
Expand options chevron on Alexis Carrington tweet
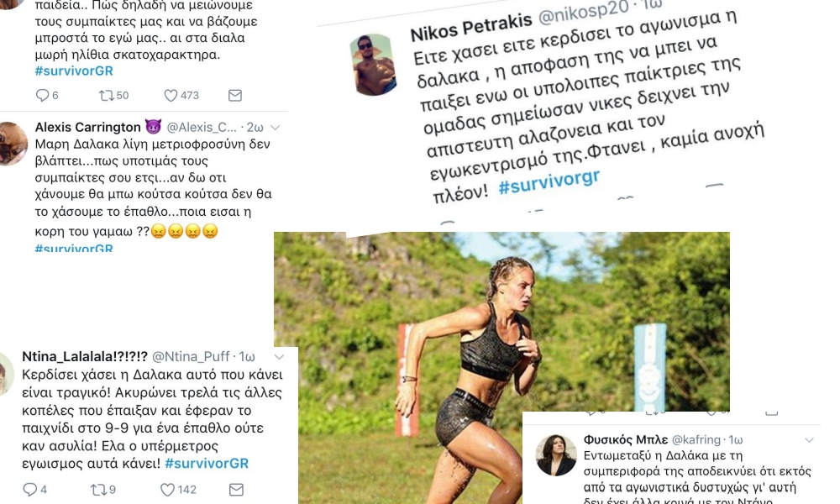[x=276, y=128]
